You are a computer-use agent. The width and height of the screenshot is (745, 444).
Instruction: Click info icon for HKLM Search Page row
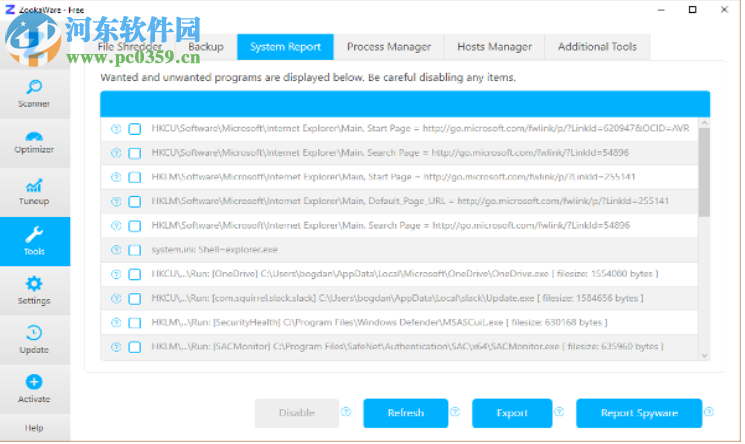coord(116,226)
